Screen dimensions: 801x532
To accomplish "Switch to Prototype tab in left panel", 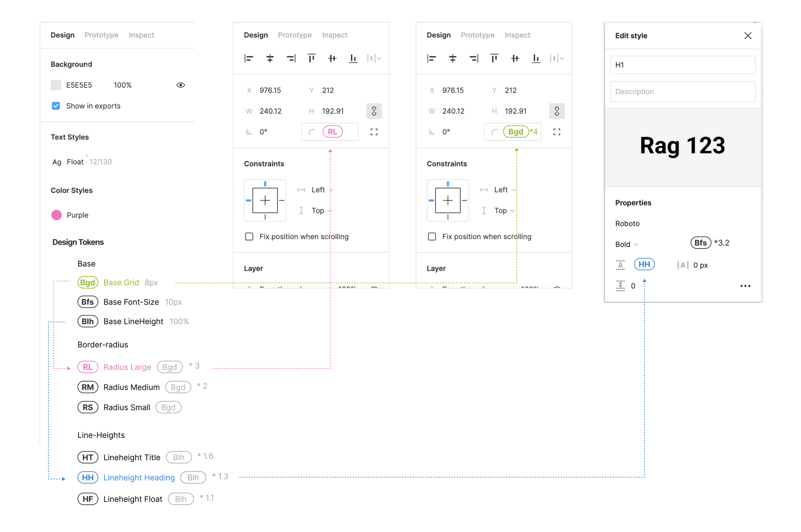I will 101,35.
